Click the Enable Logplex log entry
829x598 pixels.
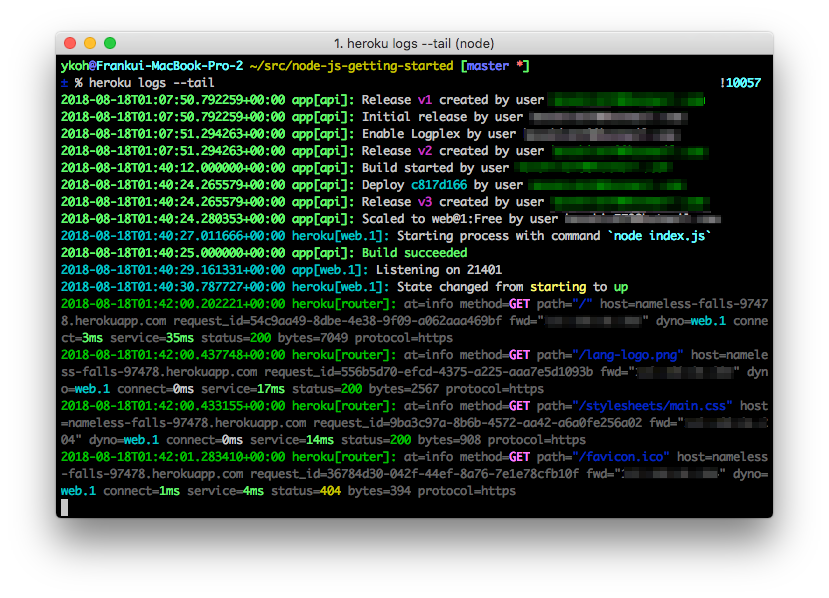pyautogui.click(x=414, y=133)
